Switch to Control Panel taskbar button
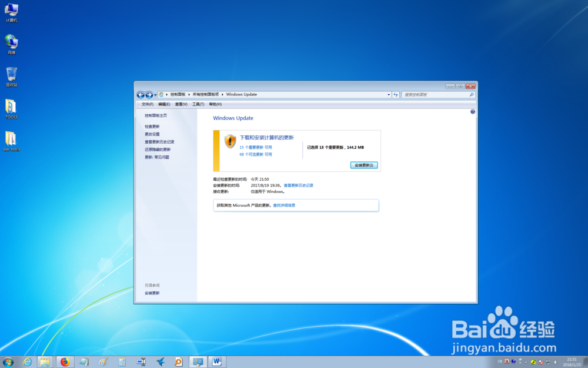The width and height of the screenshot is (588, 368). point(198,362)
